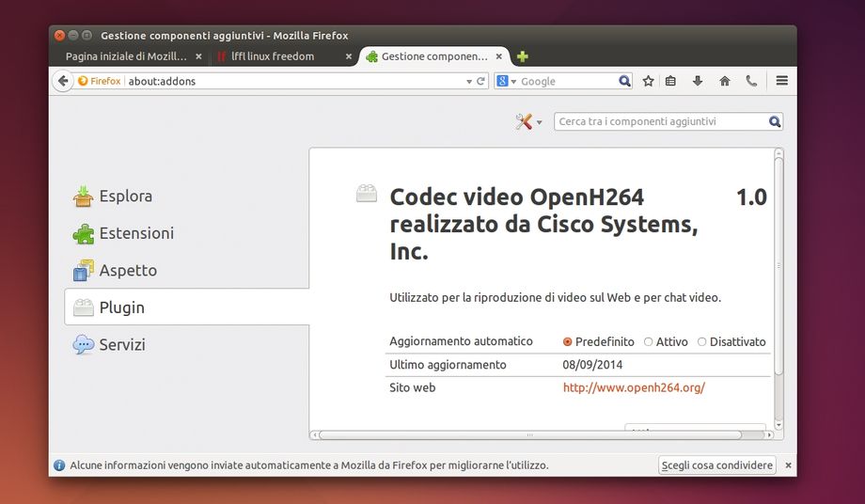Click the scroll-up arrow of details panel
The height and width of the screenshot is (504, 865).
click(778, 152)
